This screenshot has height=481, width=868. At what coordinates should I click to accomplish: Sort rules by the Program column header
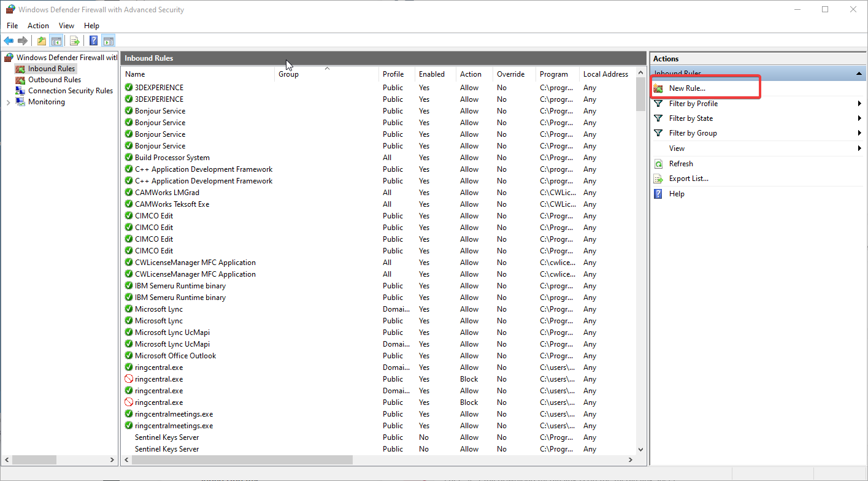pos(557,74)
